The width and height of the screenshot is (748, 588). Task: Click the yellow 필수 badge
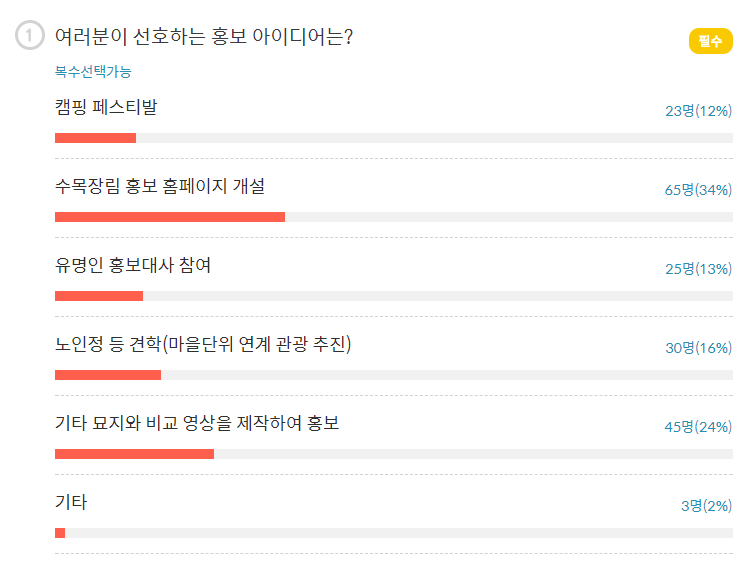coord(710,41)
